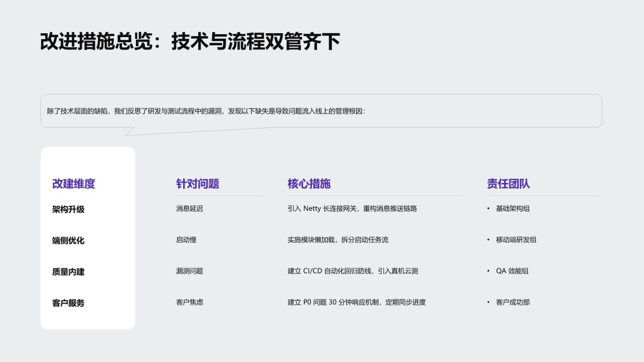Screen dimensions: 644x362
Task: Select the 针对问题 column header
Action: pos(198,184)
